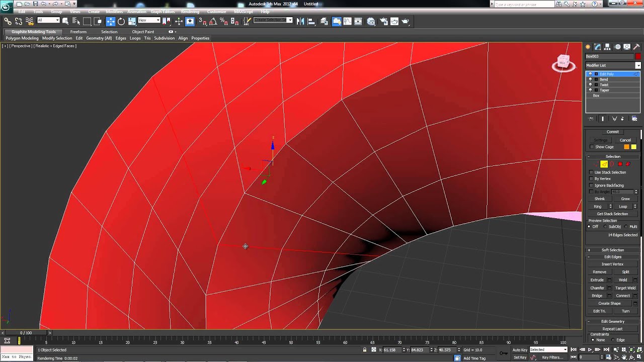Select Element sub-object level icon

coord(628,164)
